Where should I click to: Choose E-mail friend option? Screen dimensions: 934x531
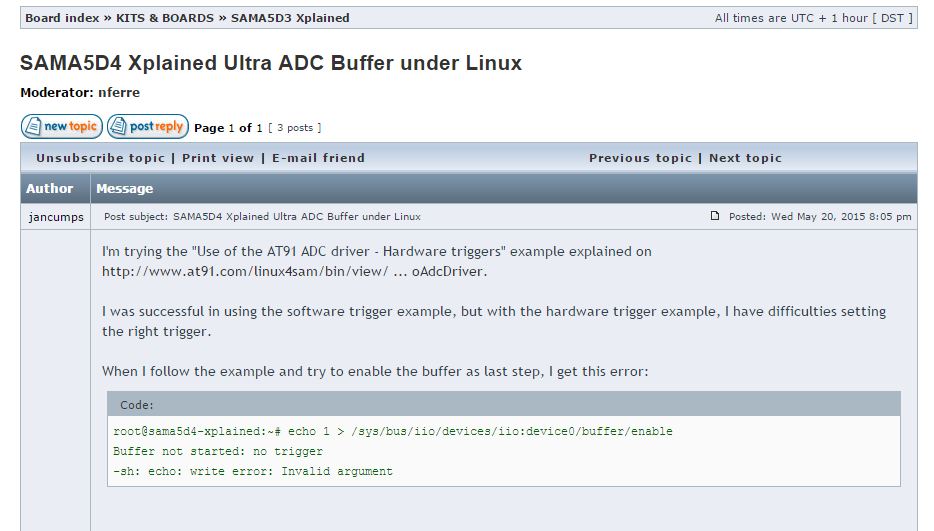(x=318, y=158)
